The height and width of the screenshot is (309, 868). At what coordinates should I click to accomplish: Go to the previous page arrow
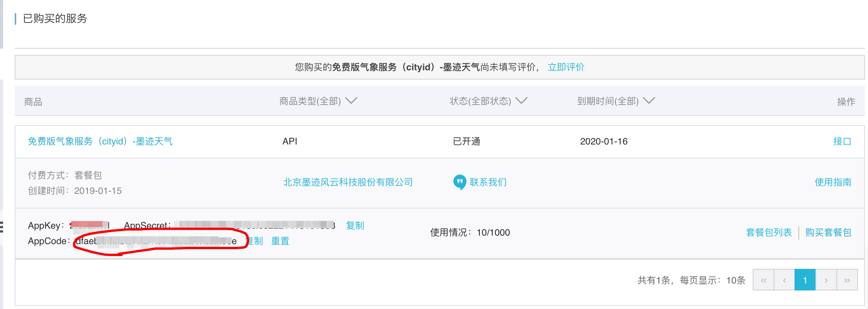point(784,280)
